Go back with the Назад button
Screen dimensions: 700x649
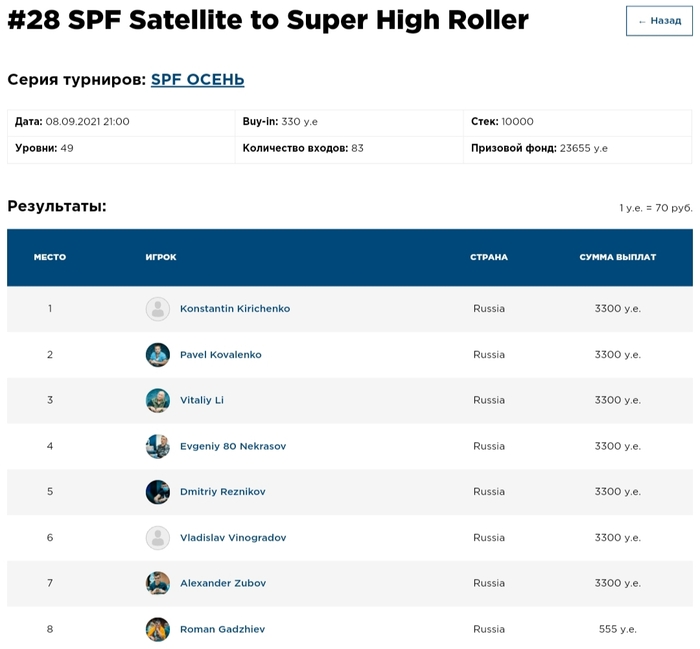pos(659,21)
